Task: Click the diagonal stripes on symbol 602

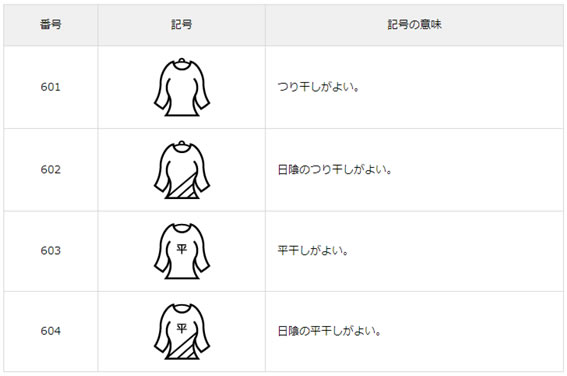Action: click(183, 188)
